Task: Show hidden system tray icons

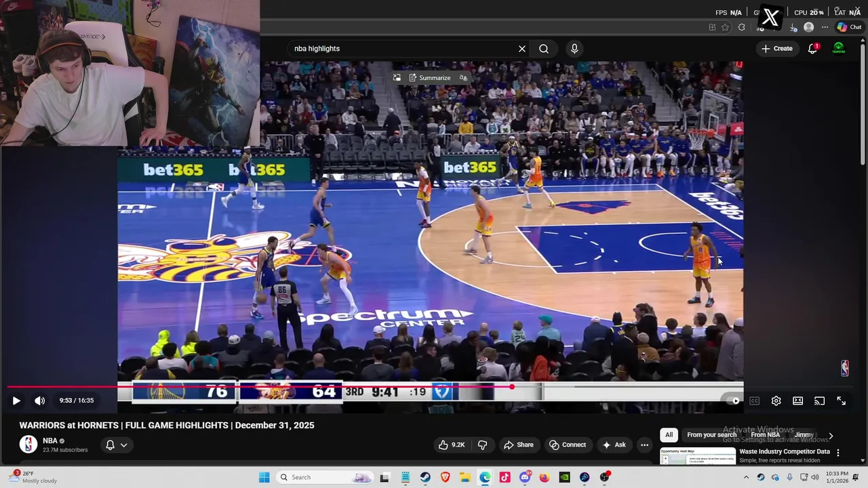Action: coord(746,477)
